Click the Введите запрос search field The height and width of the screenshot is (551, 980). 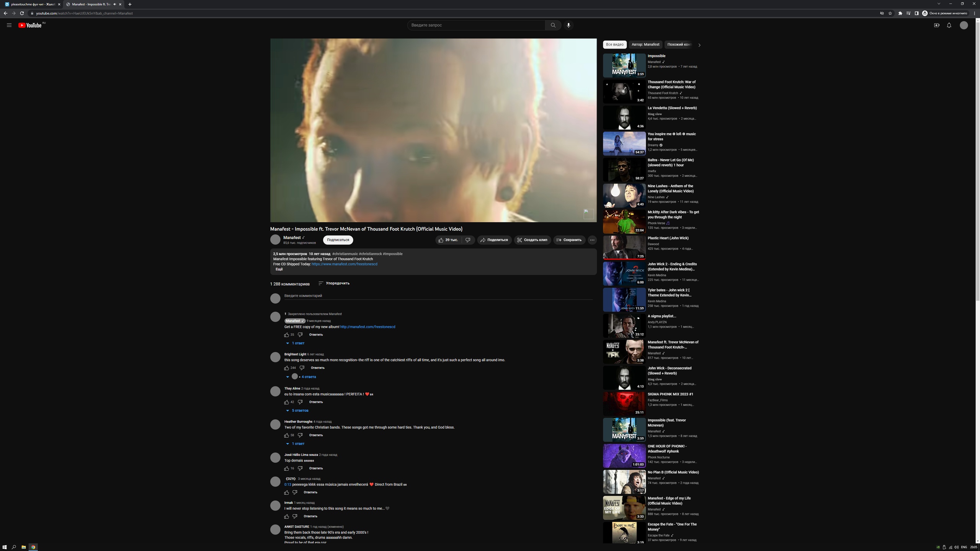pyautogui.click(x=476, y=25)
